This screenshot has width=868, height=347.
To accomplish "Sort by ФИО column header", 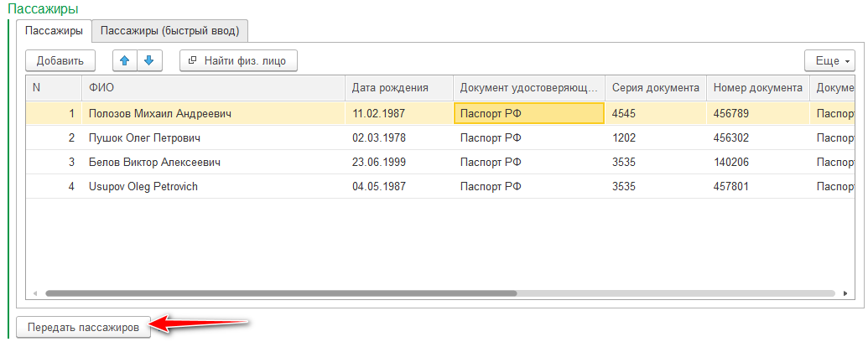I will (213, 87).
